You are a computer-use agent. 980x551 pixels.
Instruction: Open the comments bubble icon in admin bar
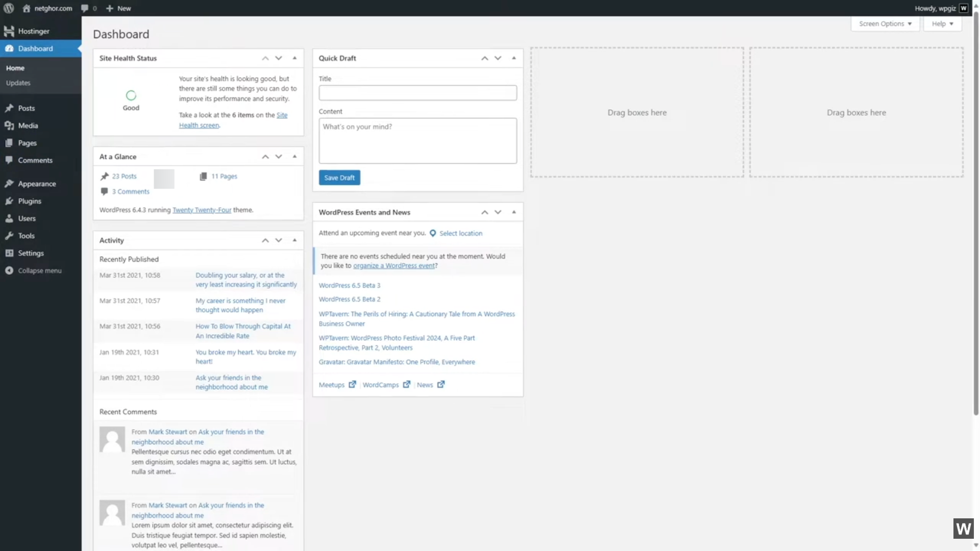85,8
